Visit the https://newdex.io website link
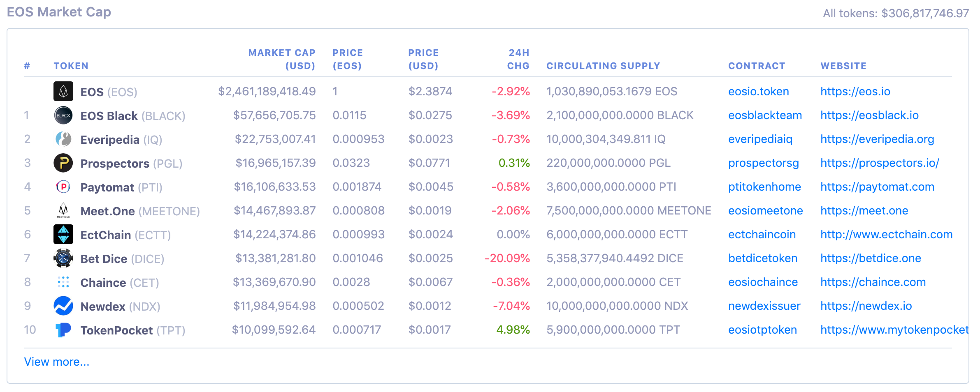This screenshot has height=392, width=980. pos(866,306)
